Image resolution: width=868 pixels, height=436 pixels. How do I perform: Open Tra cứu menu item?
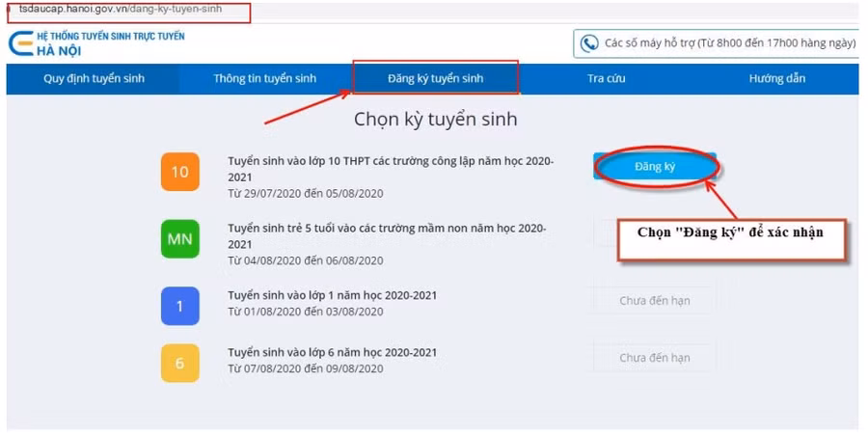pyautogui.click(x=607, y=79)
